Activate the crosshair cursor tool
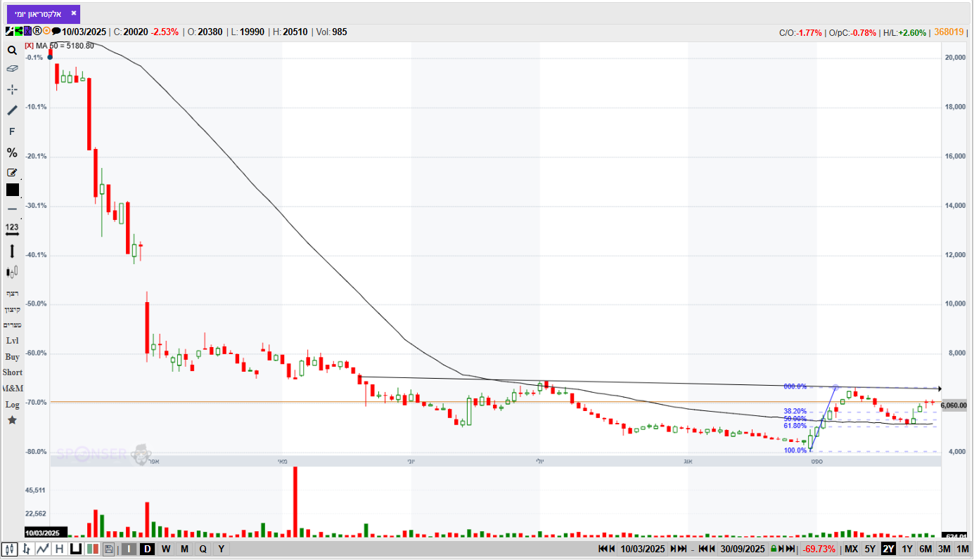Viewport: 974px width, 560px height. pos(12,89)
